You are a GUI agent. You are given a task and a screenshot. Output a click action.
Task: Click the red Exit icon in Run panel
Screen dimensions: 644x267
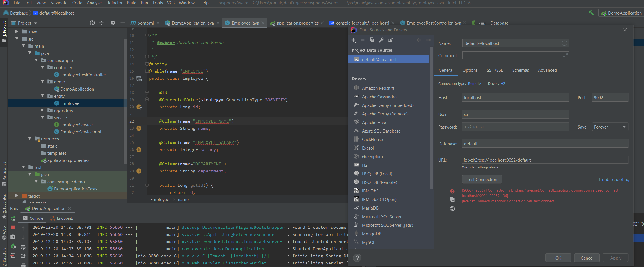[x=13, y=256]
